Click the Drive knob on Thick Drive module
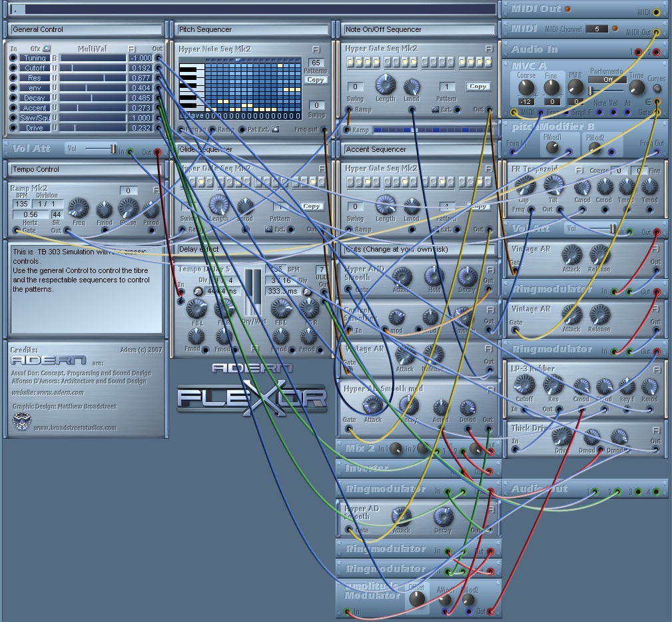 (x=562, y=436)
